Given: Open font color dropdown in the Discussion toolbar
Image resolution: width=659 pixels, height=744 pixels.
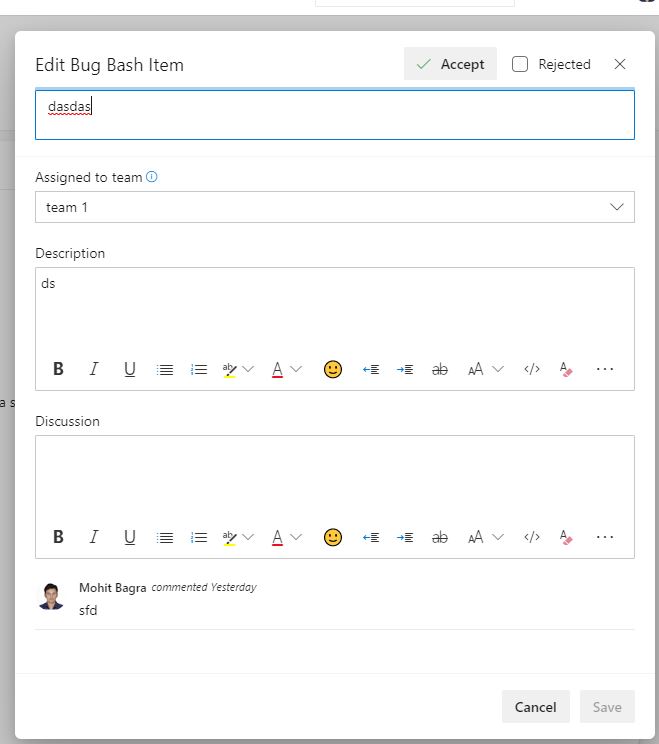Looking at the screenshot, I should pos(296,537).
